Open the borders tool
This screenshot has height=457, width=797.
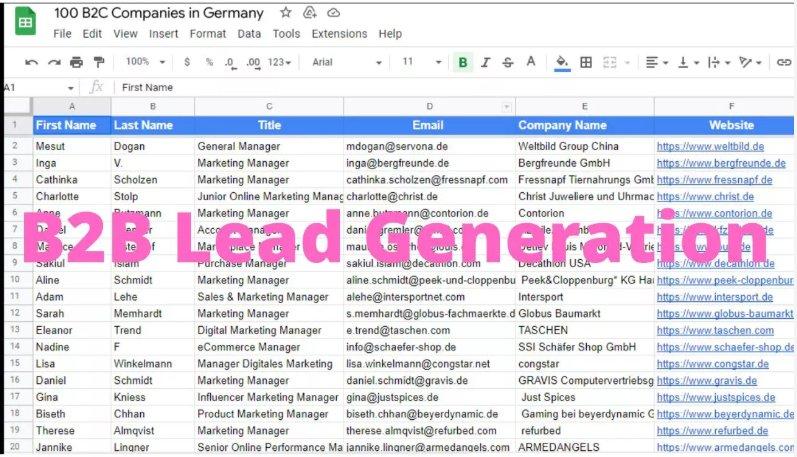(x=586, y=62)
